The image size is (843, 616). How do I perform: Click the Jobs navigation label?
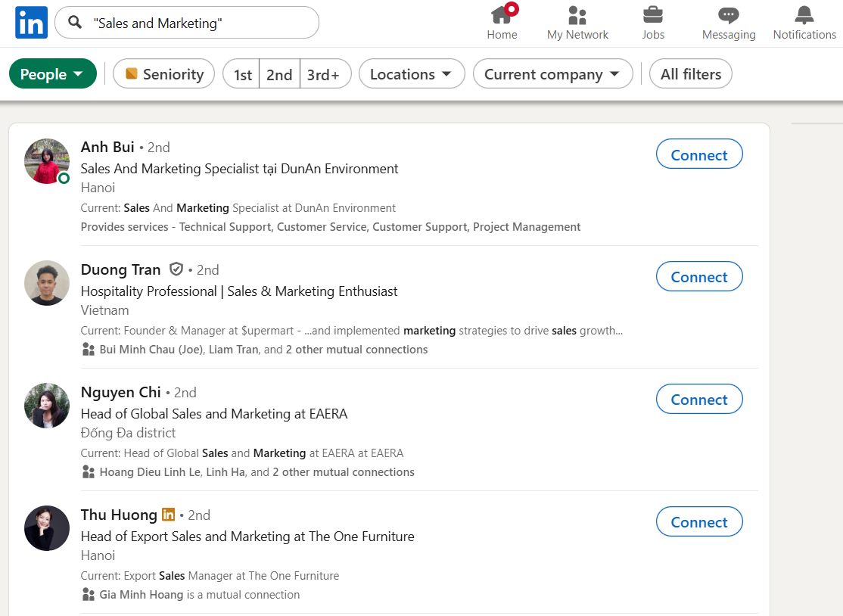(652, 34)
